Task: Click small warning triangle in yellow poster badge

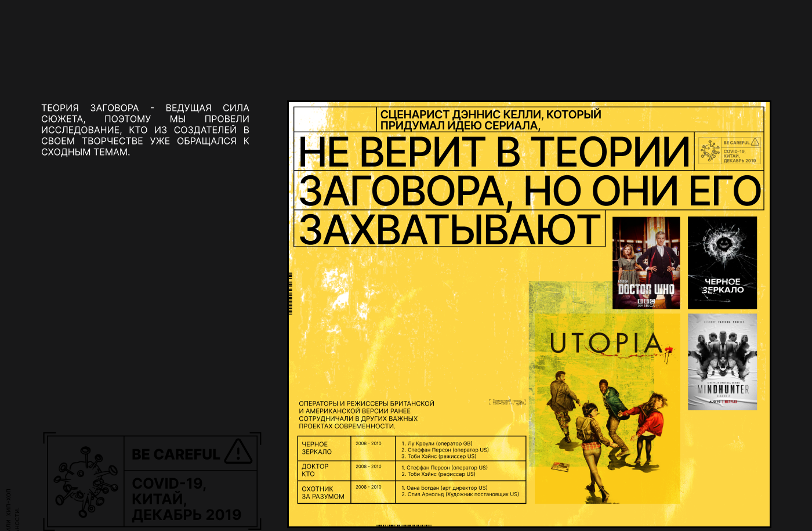Action: 755,142
